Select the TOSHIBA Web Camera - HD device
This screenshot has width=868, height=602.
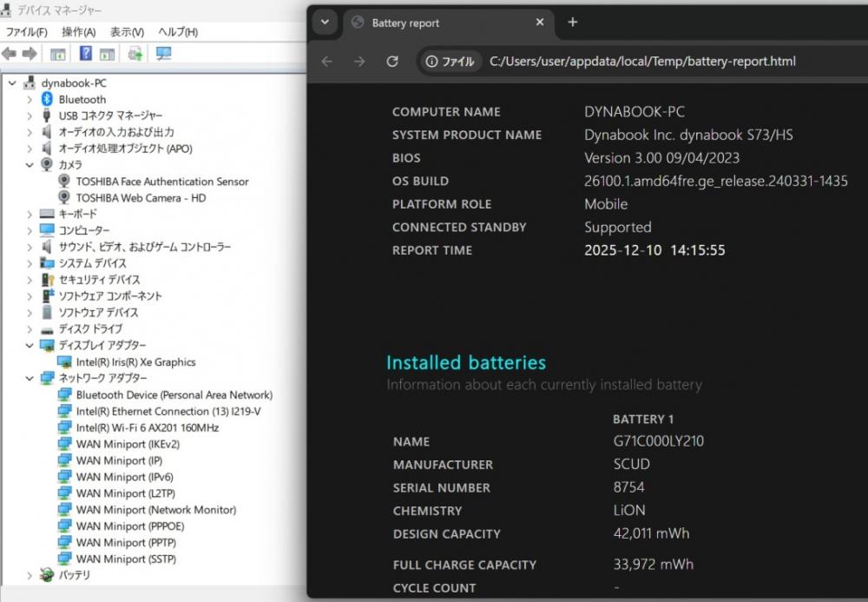[x=141, y=198]
